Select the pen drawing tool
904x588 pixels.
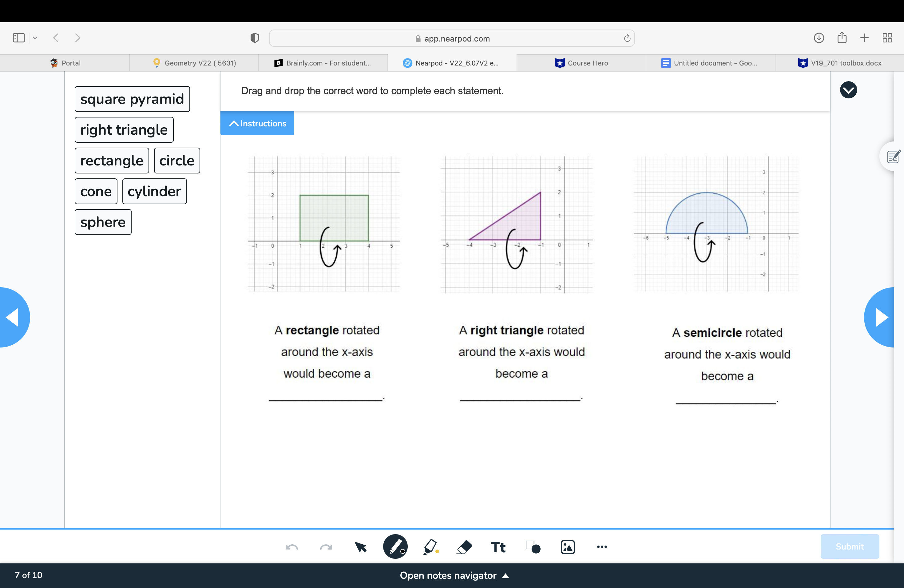coord(395,546)
